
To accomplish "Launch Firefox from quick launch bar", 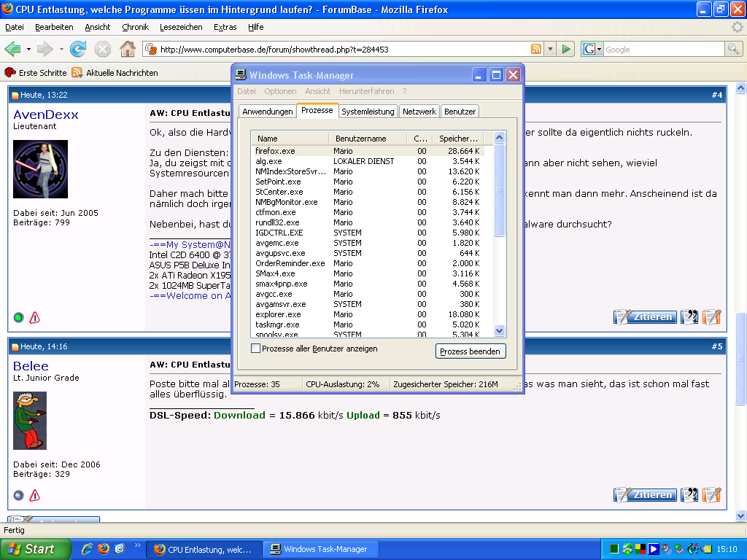I will 104,549.
